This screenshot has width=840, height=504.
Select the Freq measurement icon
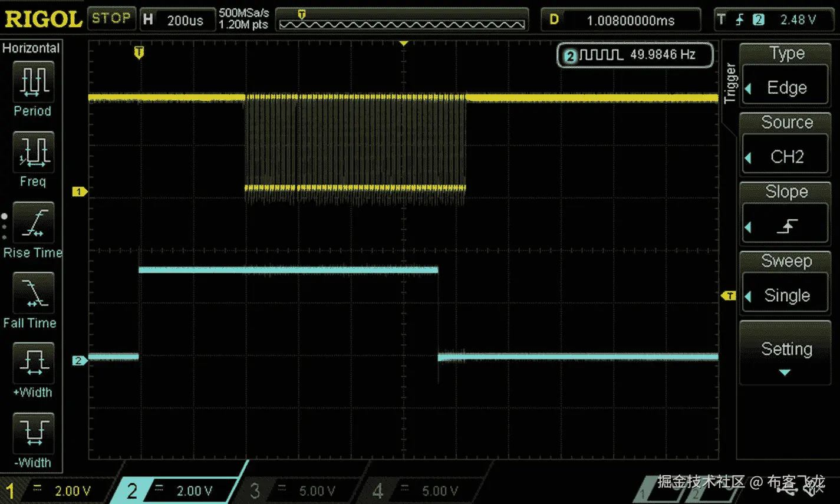tap(34, 151)
